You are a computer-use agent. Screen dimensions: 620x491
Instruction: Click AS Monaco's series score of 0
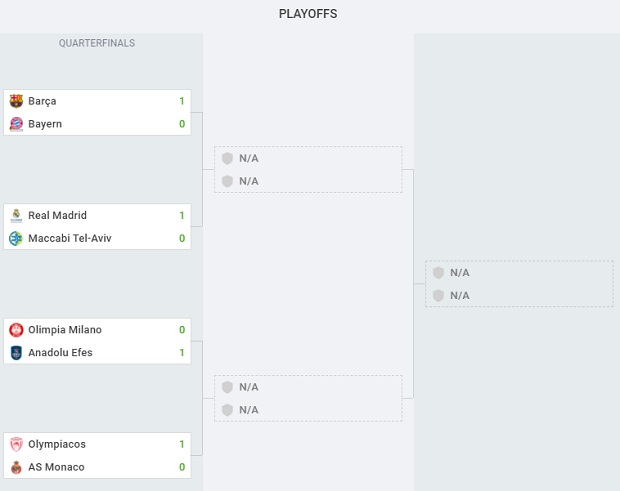(182, 467)
